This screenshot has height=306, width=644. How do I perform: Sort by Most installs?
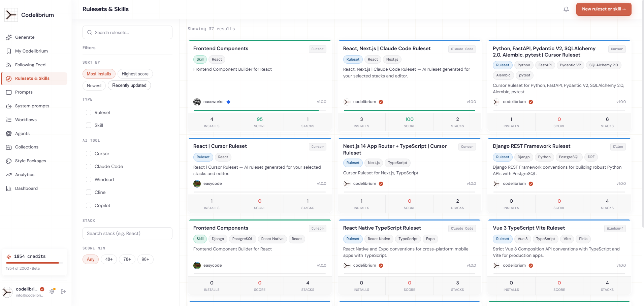pyautogui.click(x=99, y=74)
